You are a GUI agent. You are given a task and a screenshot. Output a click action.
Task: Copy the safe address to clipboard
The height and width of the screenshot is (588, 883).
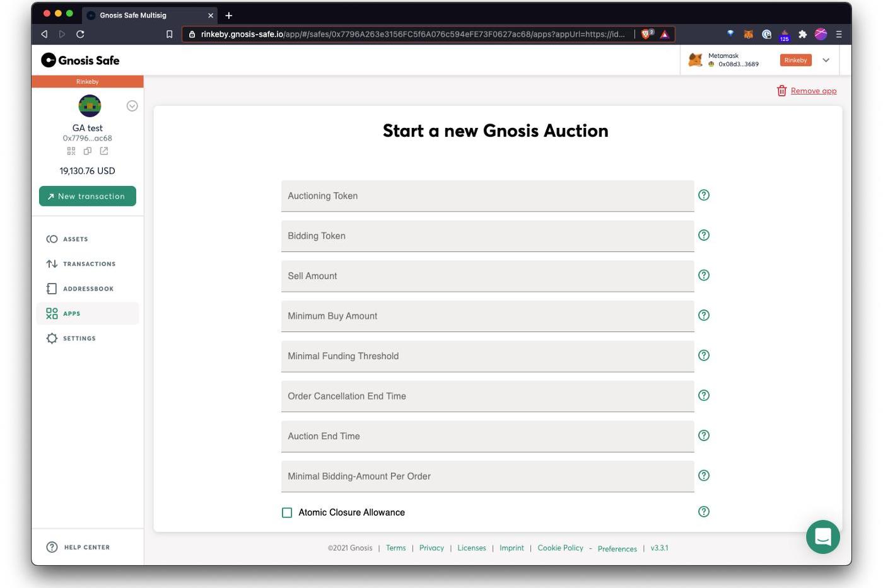(88, 151)
